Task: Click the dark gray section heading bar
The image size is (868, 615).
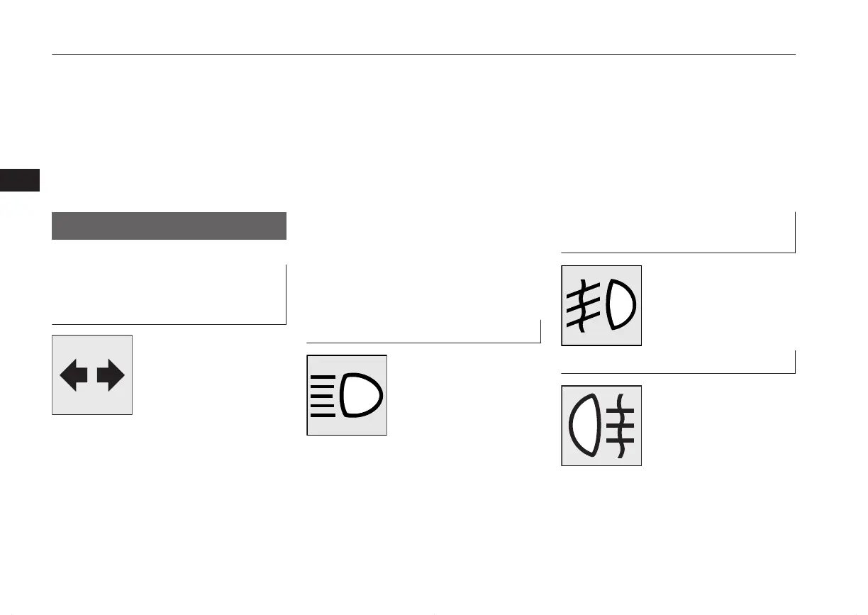Action: click(x=169, y=226)
